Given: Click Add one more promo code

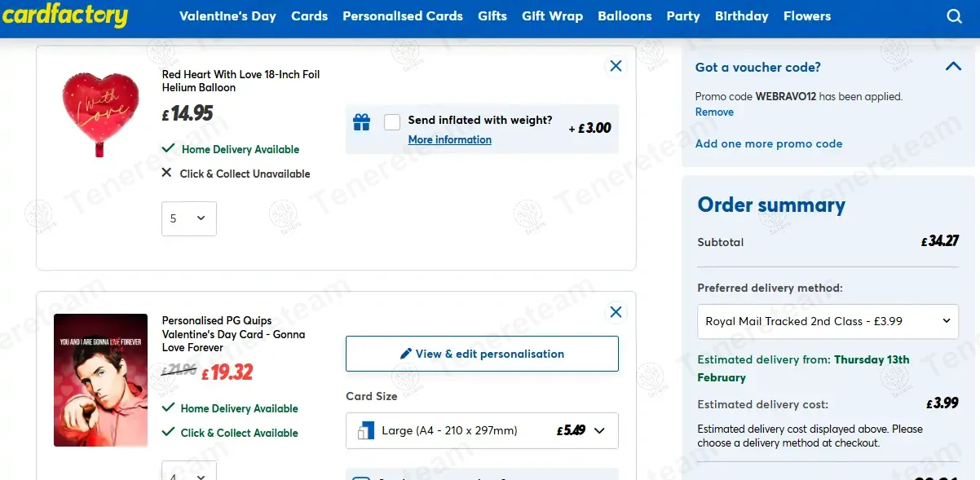Looking at the screenshot, I should click(769, 143).
